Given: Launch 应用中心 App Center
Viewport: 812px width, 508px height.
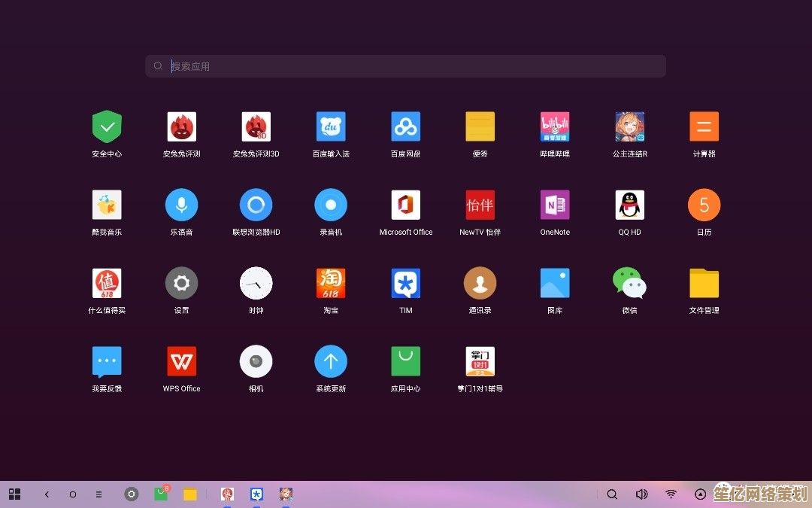Looking at the screenshot, I should click(405, 361).
